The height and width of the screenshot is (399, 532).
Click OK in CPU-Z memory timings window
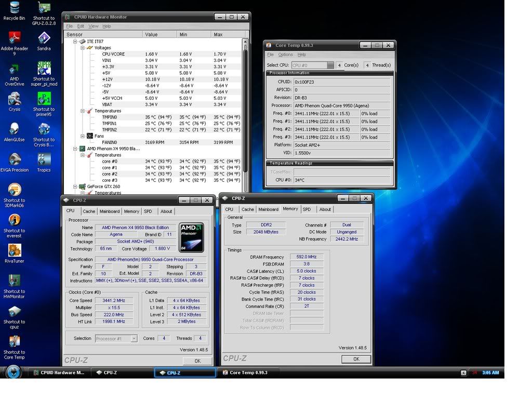(356, 359)
